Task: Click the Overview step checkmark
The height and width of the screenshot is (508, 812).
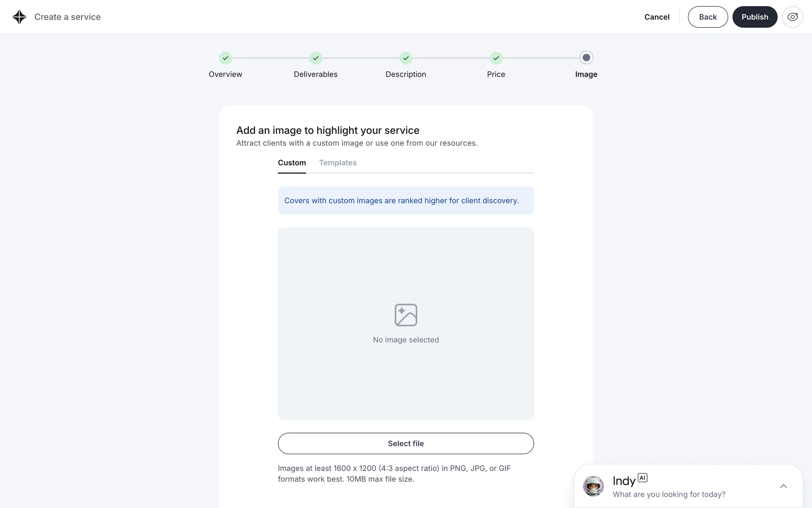Action: click(x=225, y=58)
